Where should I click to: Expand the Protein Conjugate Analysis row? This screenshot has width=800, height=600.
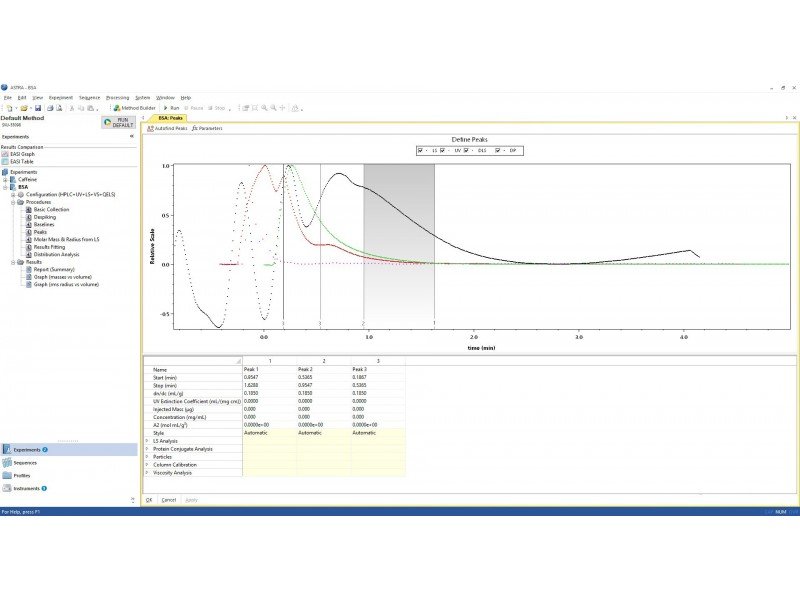point(147,449)
